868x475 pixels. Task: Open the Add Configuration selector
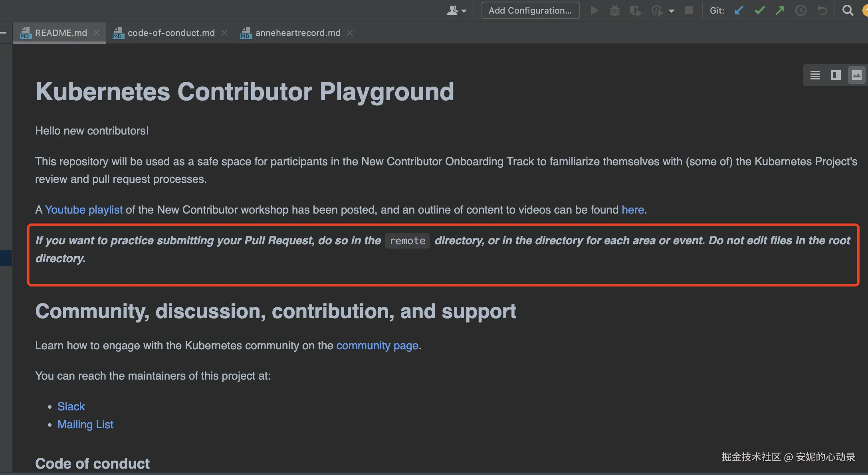coord(530,10)
